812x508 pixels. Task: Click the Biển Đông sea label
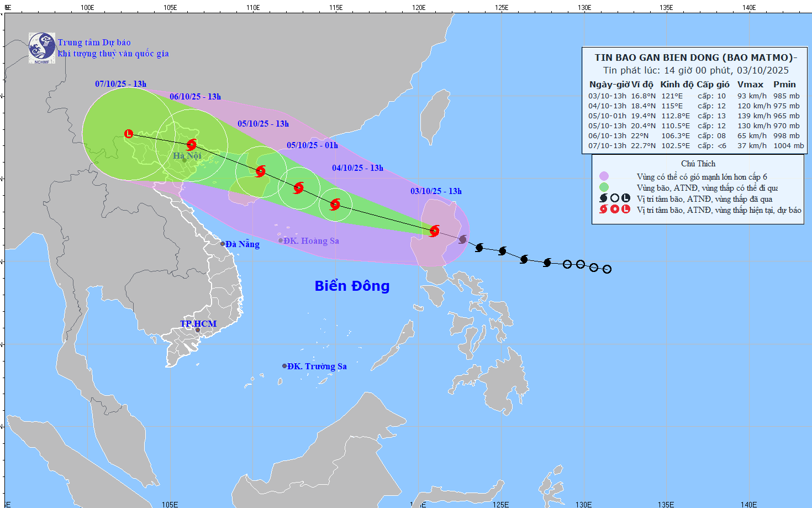[x=352, y=286]
